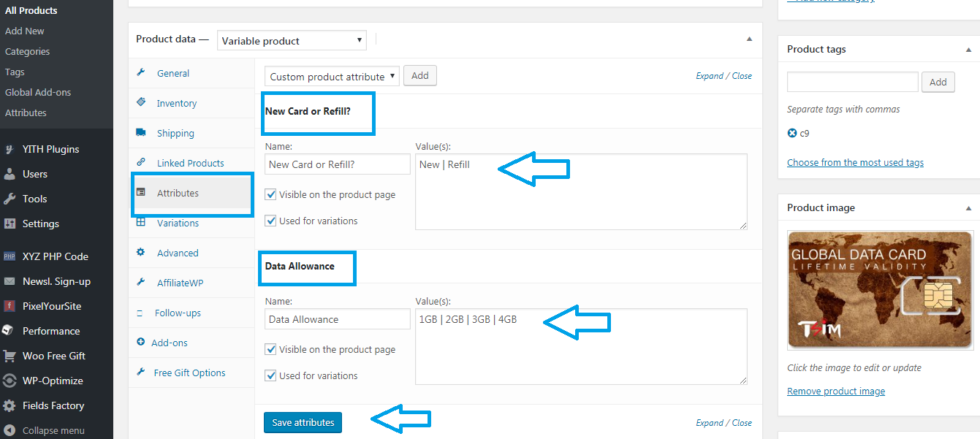Open Attributes in the left admin submenu
The height and width of the screenshot is (439, 980).
[26, 112]
